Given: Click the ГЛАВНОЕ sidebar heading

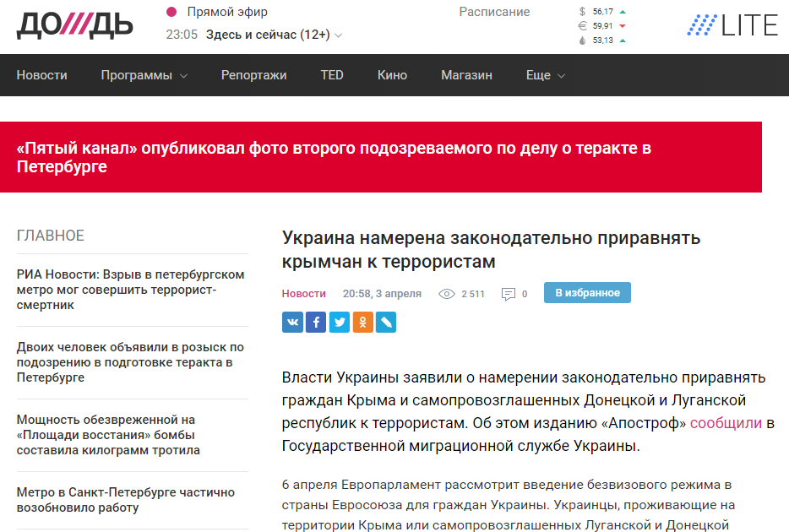Looking at the screenshot, I should pos(51,236).
